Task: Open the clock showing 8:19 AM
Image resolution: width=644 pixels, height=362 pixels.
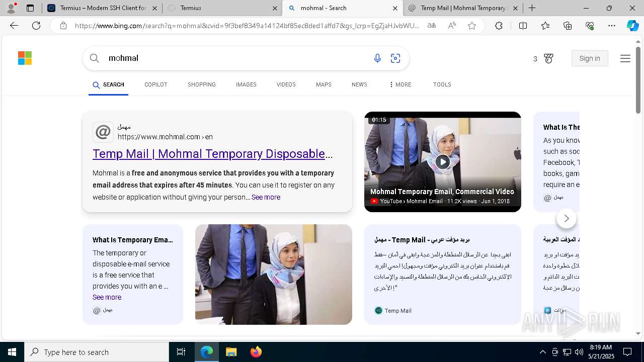Action: (x=601, y=352)
